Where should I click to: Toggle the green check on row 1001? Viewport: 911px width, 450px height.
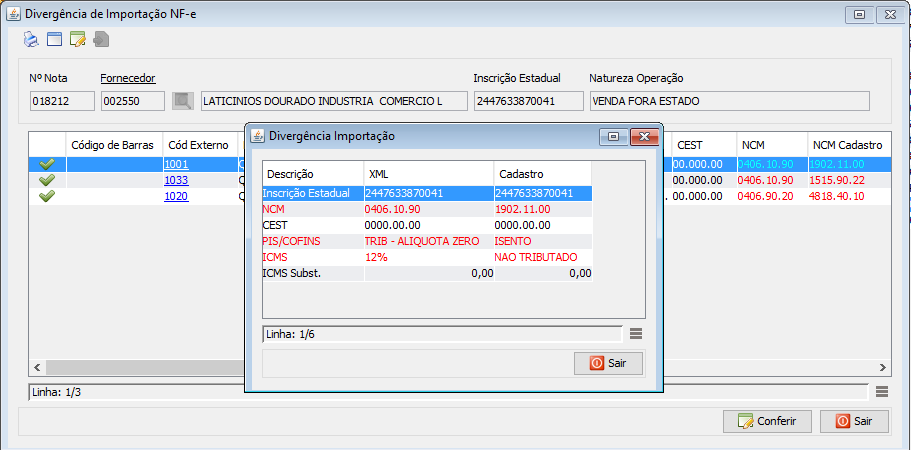pyautogui.click(x=46, y=164)
